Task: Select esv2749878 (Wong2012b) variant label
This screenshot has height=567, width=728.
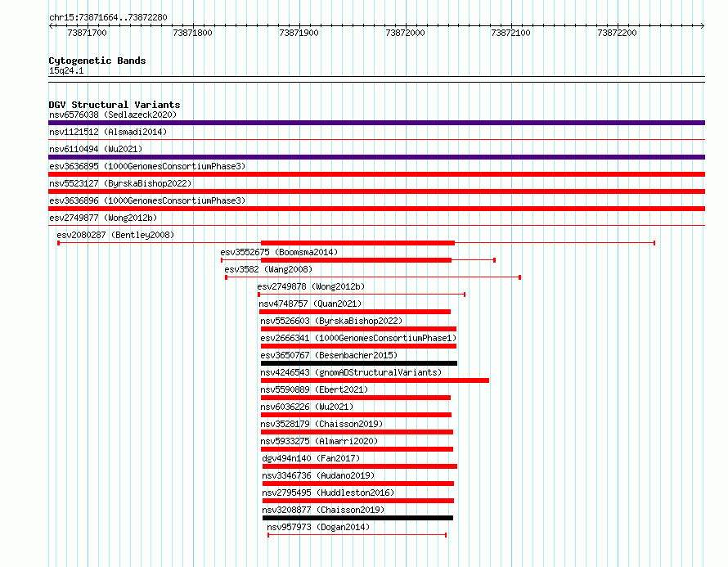Action: click(x=311, y=286)
